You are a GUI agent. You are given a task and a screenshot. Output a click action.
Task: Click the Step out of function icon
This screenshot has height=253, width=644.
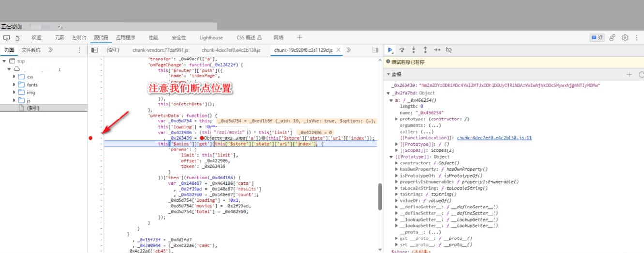[425, 50]
